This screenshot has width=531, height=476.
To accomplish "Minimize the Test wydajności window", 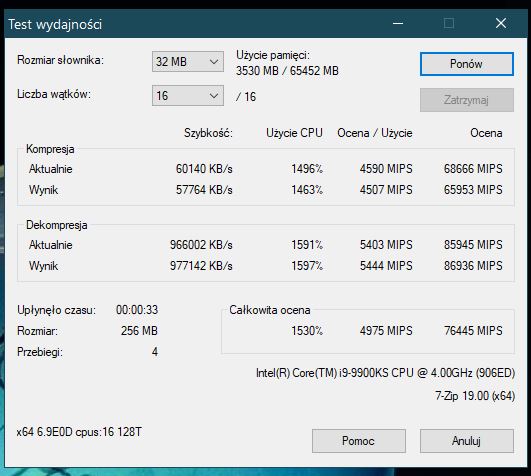I will tap(398, 23).
